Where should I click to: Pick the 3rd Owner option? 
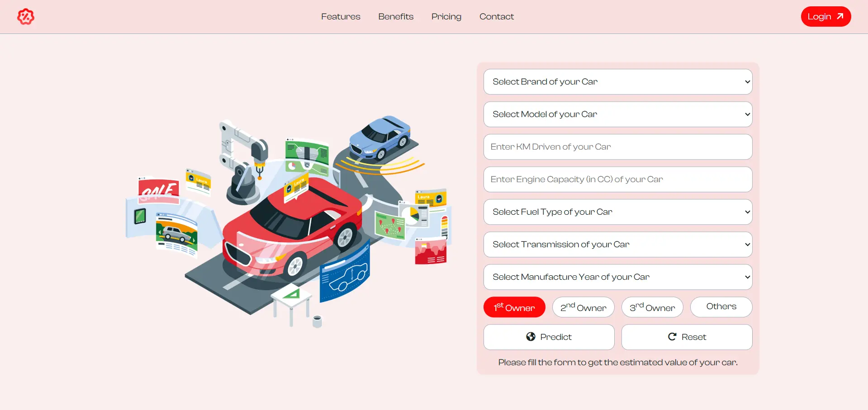(x=652, y=307)
